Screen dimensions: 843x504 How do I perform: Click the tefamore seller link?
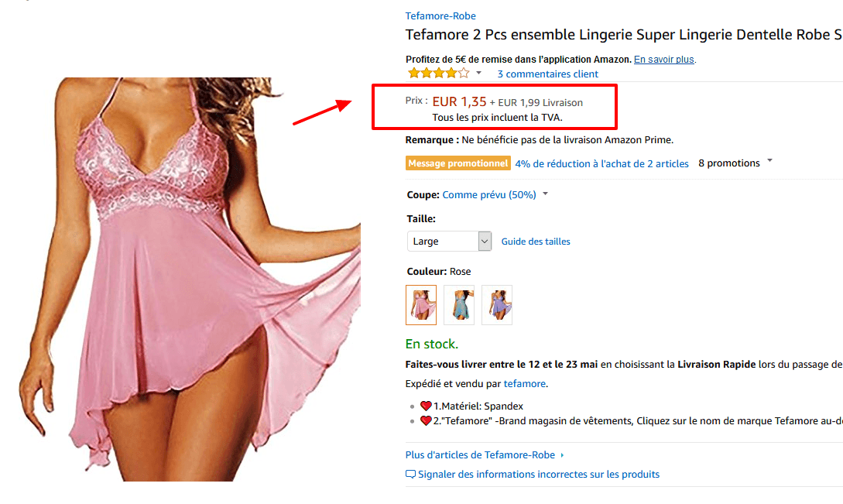click(525, 383)
